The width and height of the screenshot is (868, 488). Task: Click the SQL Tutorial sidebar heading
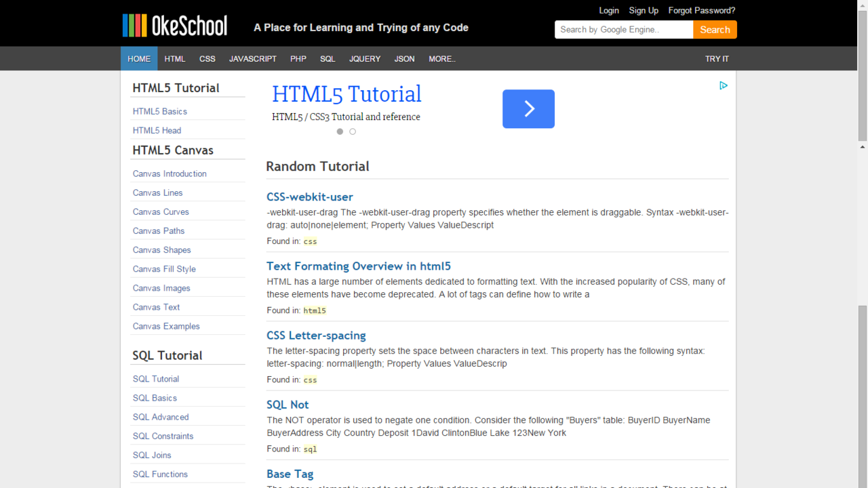click(x=167, y=356)
